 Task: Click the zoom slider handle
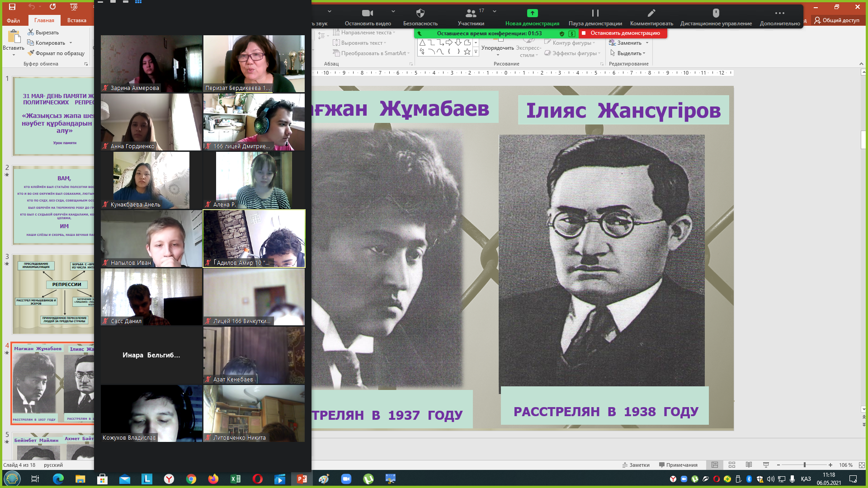point(805,465)
